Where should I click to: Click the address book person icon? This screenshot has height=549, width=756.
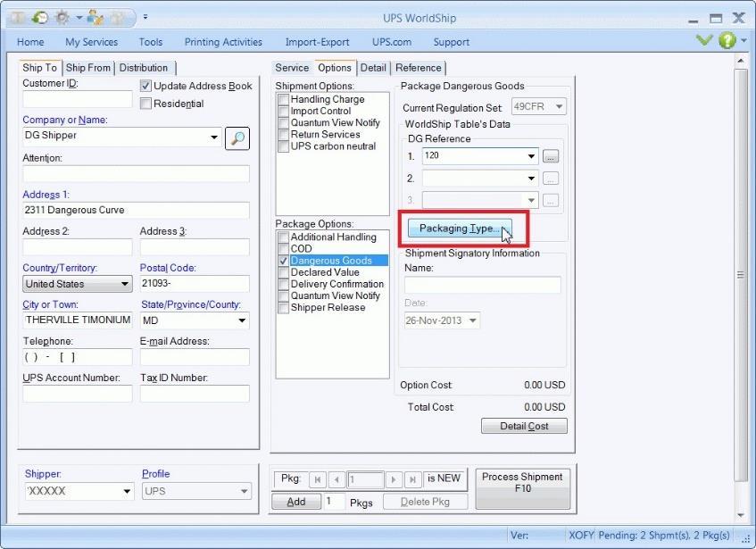click(x=96, y=18)
